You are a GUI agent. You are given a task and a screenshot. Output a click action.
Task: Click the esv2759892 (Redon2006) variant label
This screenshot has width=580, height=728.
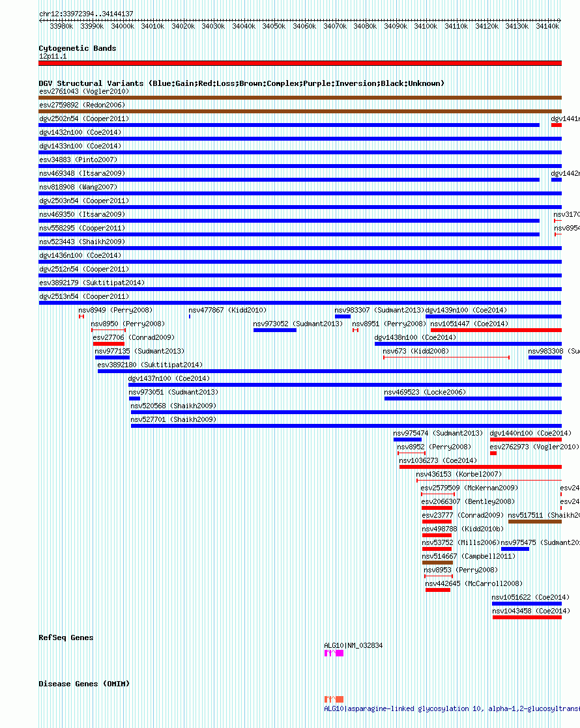pos(82,105)
